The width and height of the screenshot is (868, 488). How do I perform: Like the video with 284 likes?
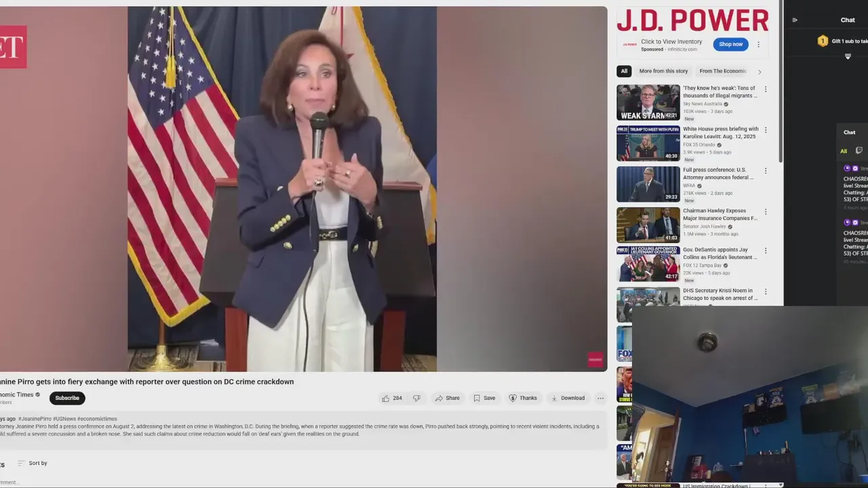click(392, 398)
